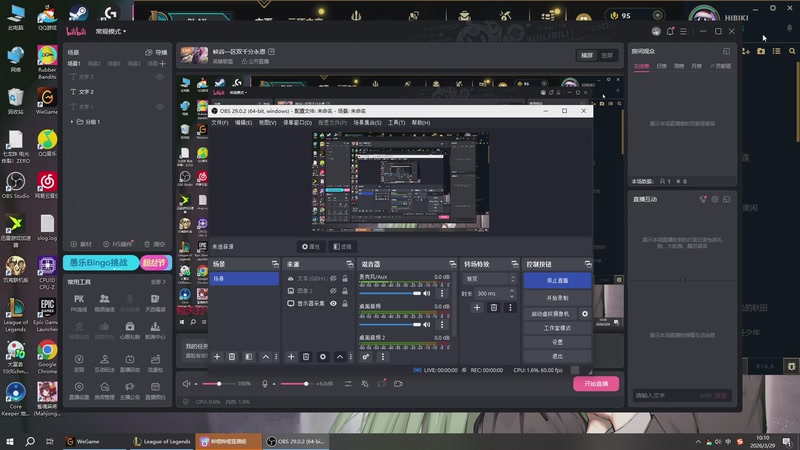
Task: Open 主播公告 tool in Bilibili
Action: click(x=130, y=390)
